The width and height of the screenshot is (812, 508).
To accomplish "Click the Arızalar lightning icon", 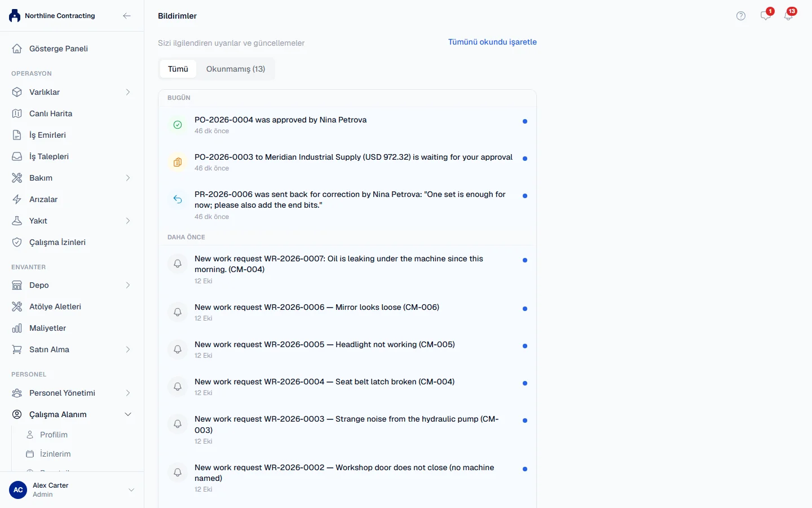I will click(17, 199).
